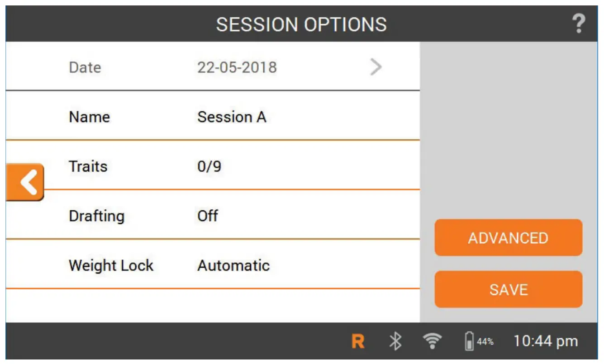Select the Date row
The image size is (604, 364).
click(x=181, y=67)
